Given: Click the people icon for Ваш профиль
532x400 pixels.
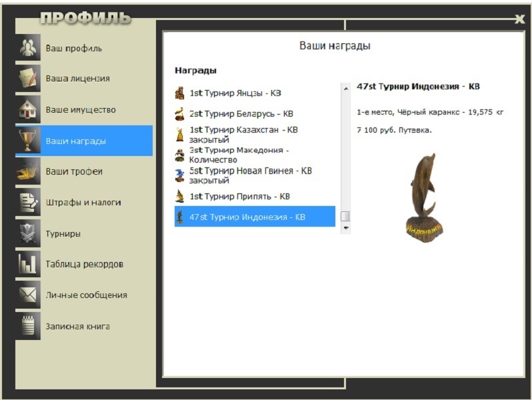Looking at the screenshot, I should (28, 47).
